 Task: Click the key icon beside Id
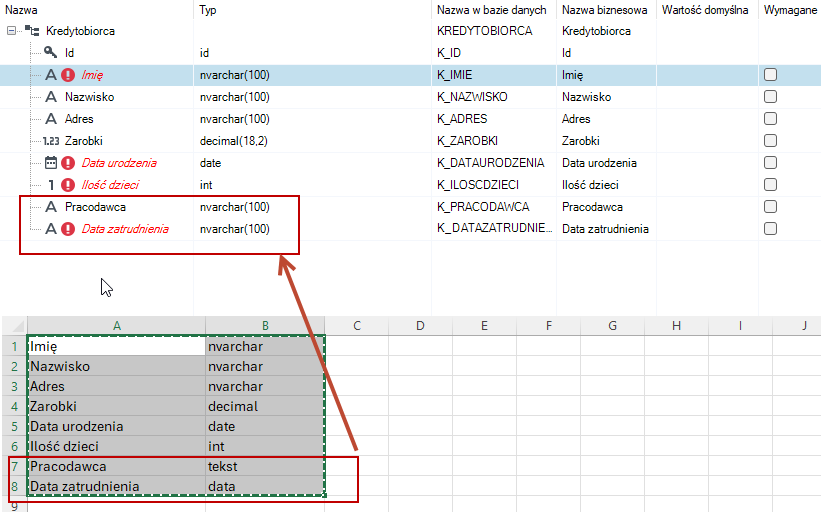tap(50, 52)
